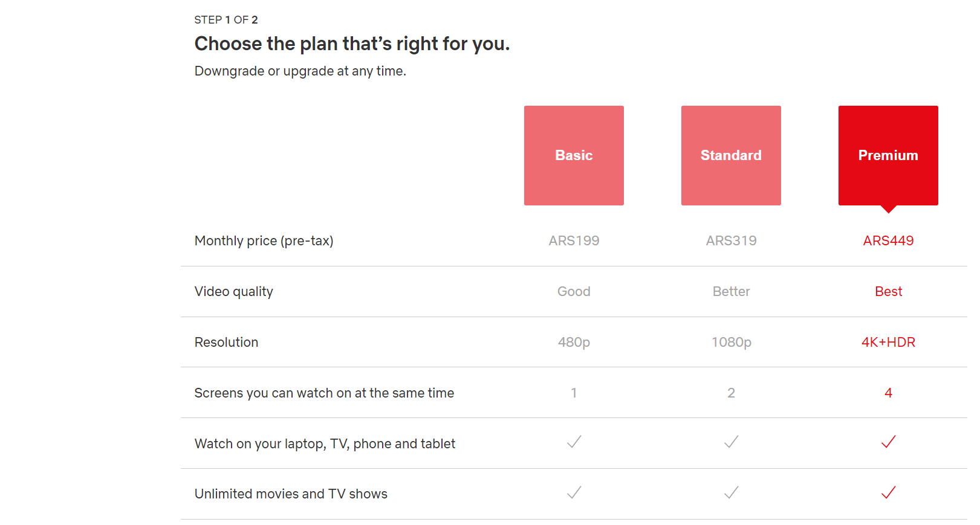
Task: Click the 'Choose the plan' heading
Action: (352, 44)
